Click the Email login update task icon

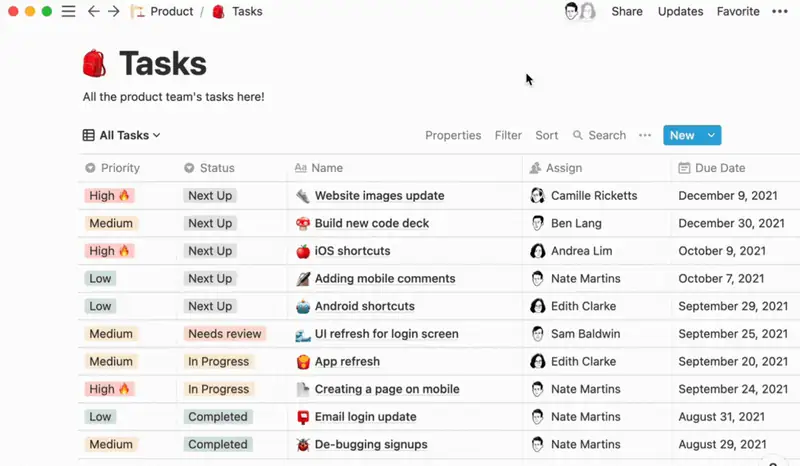pyautogui.click(x=303, y=417)
